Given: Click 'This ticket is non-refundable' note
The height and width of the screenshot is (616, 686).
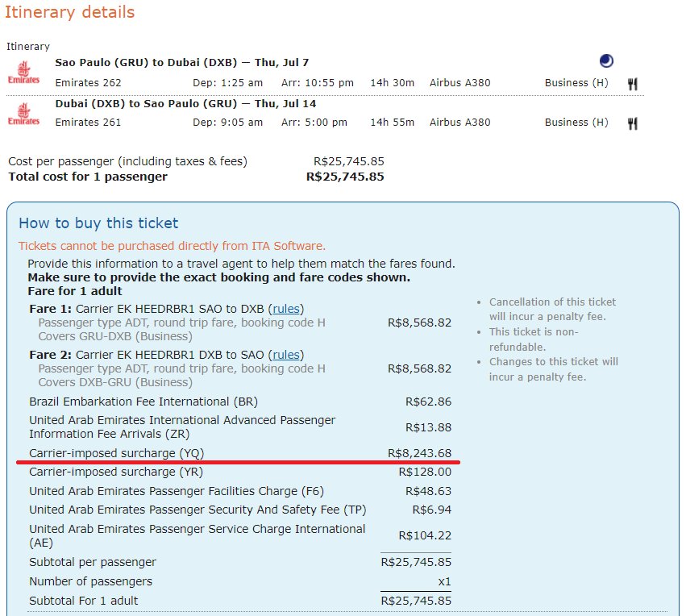Looking at the screenshot, I should (534, 339).
